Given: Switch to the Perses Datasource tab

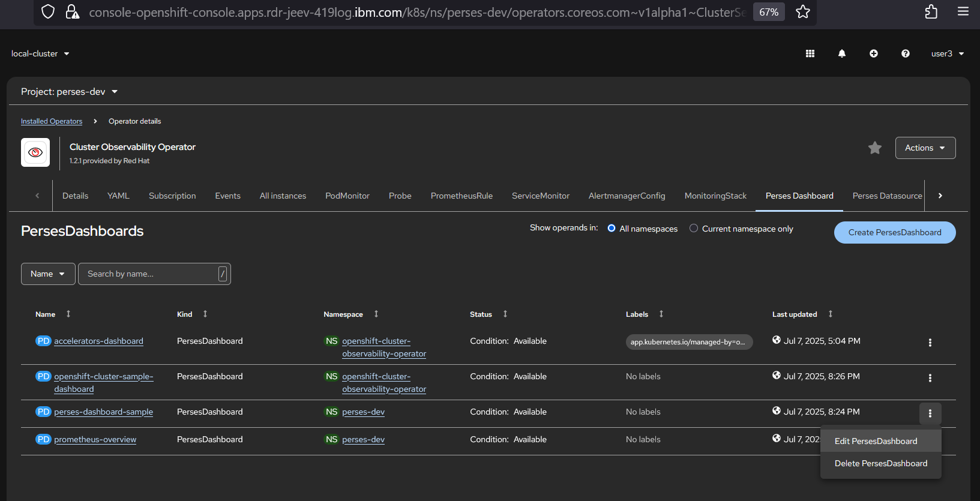Looking at the screenshot, I should tap(886, 196).
